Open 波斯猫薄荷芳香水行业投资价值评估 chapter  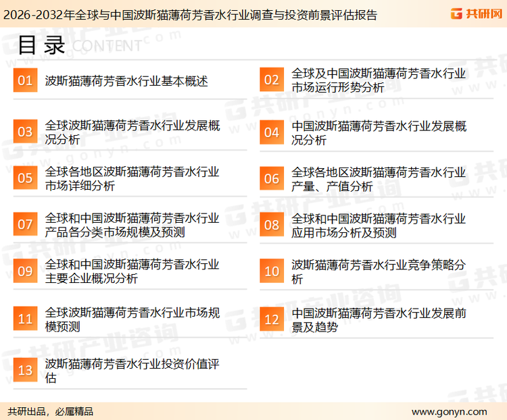pos(132,371)
